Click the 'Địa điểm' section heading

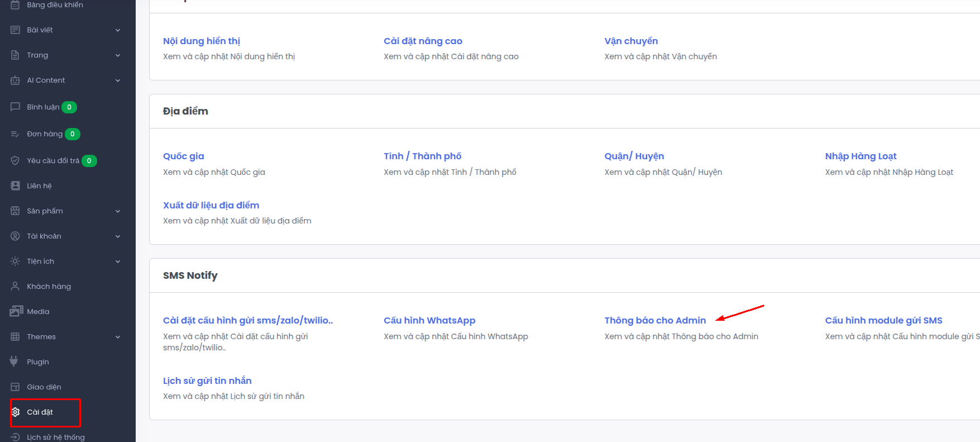pyautogui.click(x=185, y=111)
